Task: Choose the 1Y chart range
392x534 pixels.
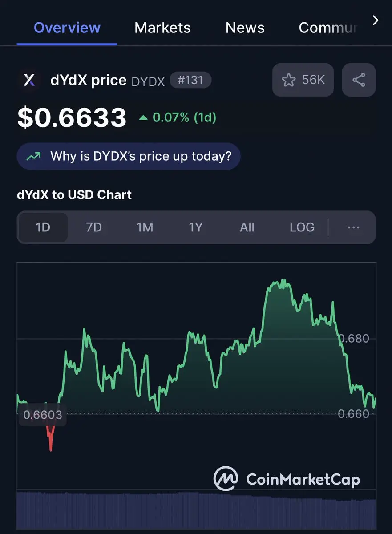Action: point(195,227)
